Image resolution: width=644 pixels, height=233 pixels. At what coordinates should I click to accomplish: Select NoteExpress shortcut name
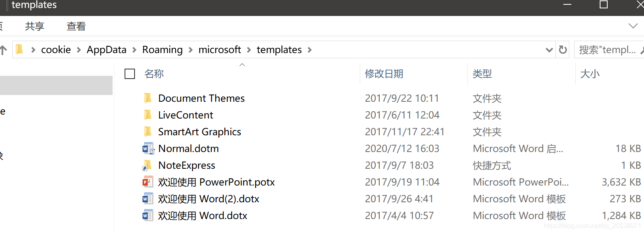point(186,165)
